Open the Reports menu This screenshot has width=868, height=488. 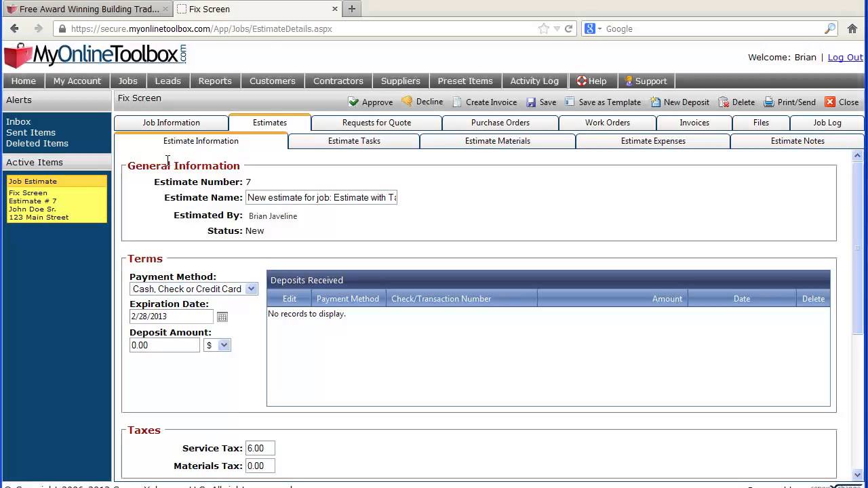pos(215,81)
